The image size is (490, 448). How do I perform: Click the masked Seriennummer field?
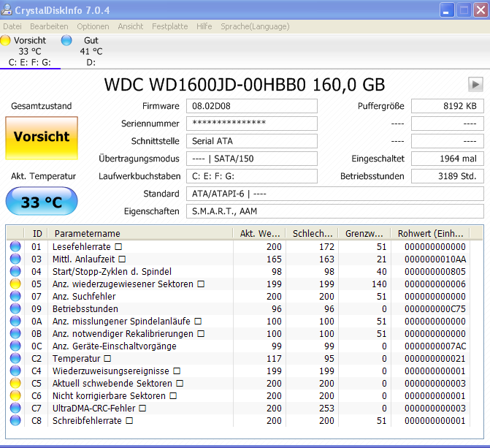[x=252, y=124]
